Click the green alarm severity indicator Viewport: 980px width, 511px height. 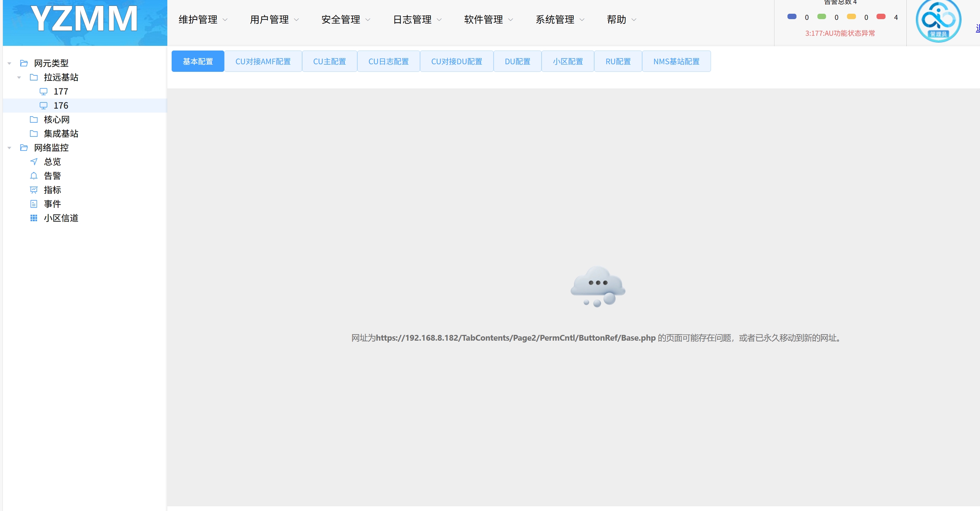tap(821, 16)
